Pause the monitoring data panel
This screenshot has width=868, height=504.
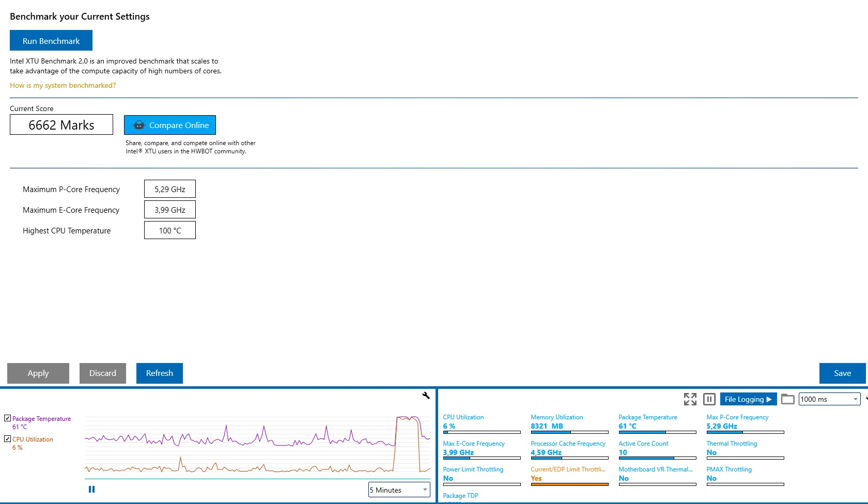tap(709, 399)
